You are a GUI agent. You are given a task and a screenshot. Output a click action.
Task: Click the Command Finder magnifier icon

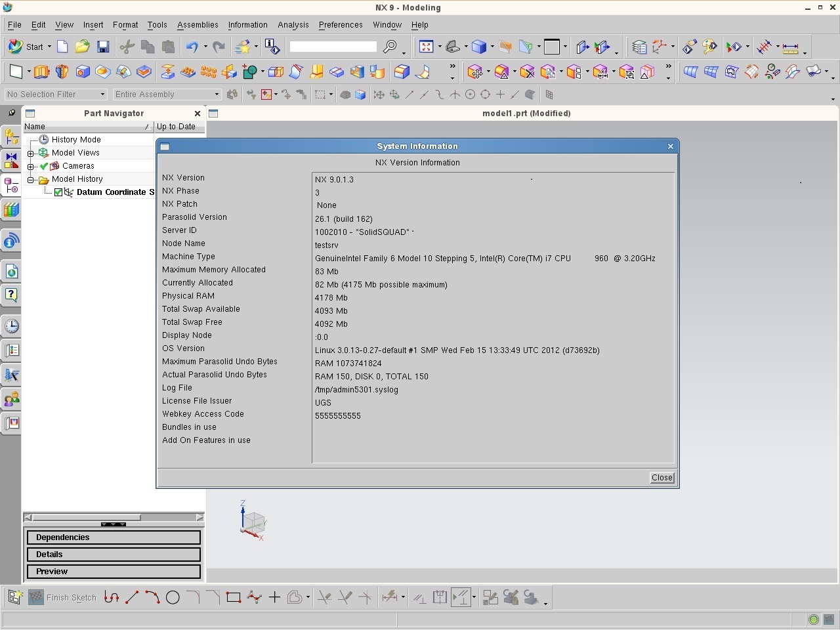[390, 47]
